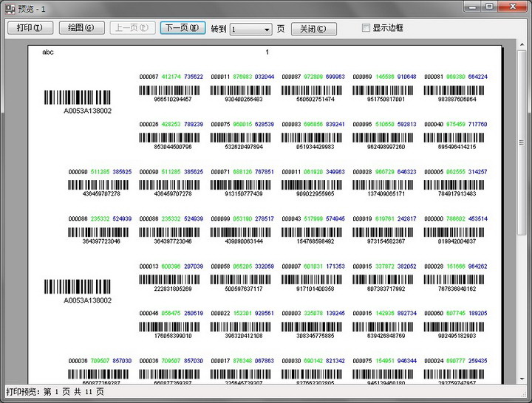This screenshot has width=532, height=403.
Task: Click the barcode 909022955965
Action: (312, 185)
